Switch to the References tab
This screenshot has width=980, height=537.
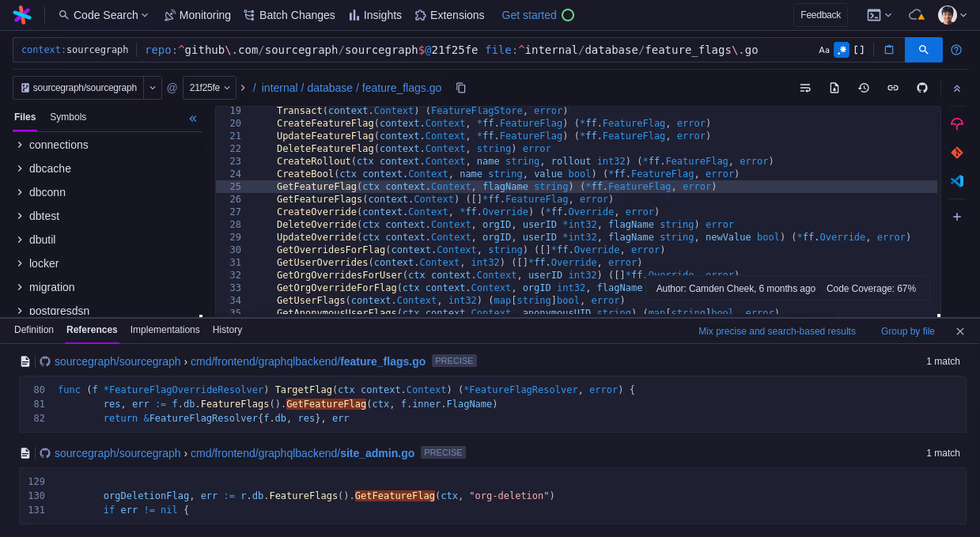(92, 330)
